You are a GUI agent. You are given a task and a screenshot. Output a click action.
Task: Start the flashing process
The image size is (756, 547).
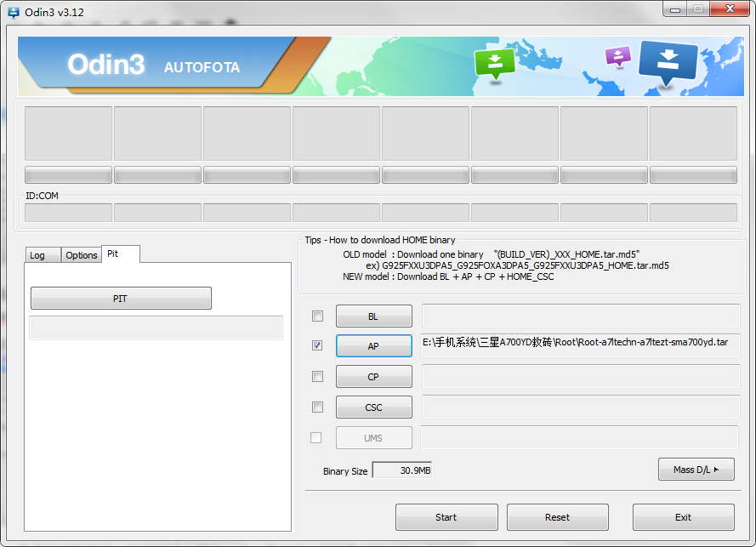point(446,517)
